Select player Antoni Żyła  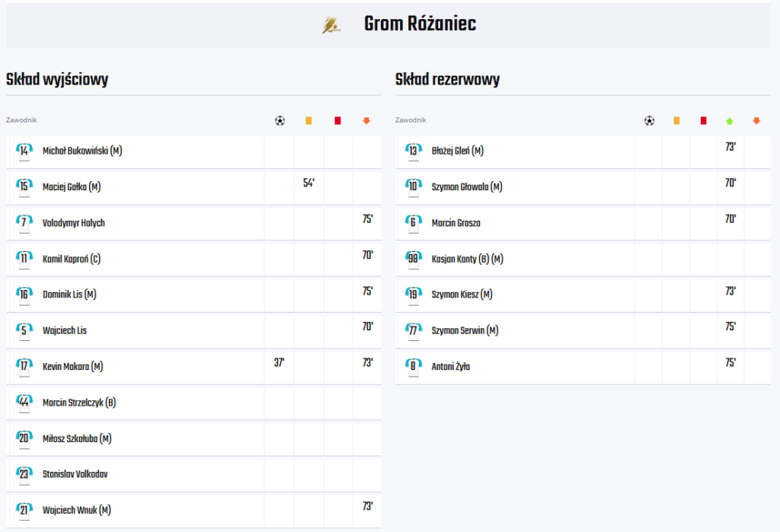coord(451,367)
